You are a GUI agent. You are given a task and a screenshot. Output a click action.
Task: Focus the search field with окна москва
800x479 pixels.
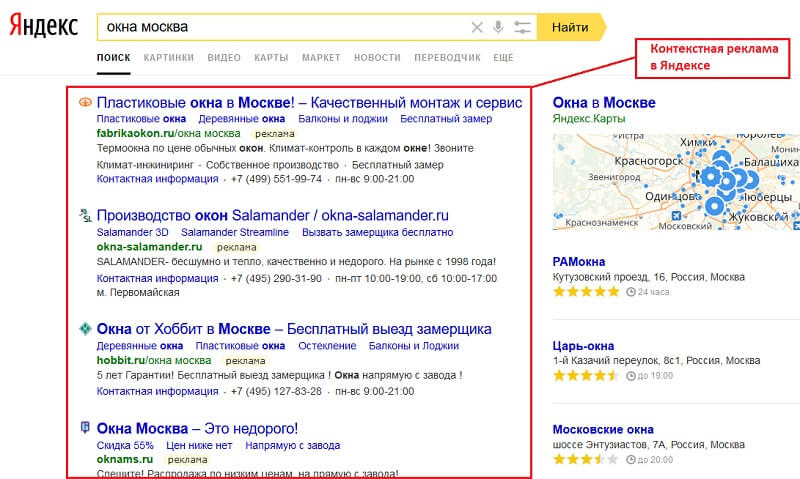click(280, 27)
